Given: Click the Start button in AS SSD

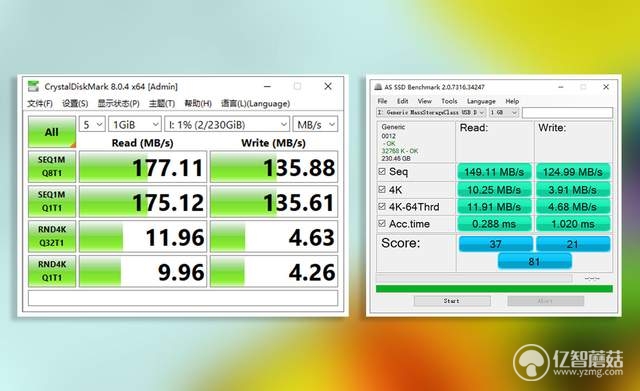Looking at the screenshot, I should pos(452,301).
